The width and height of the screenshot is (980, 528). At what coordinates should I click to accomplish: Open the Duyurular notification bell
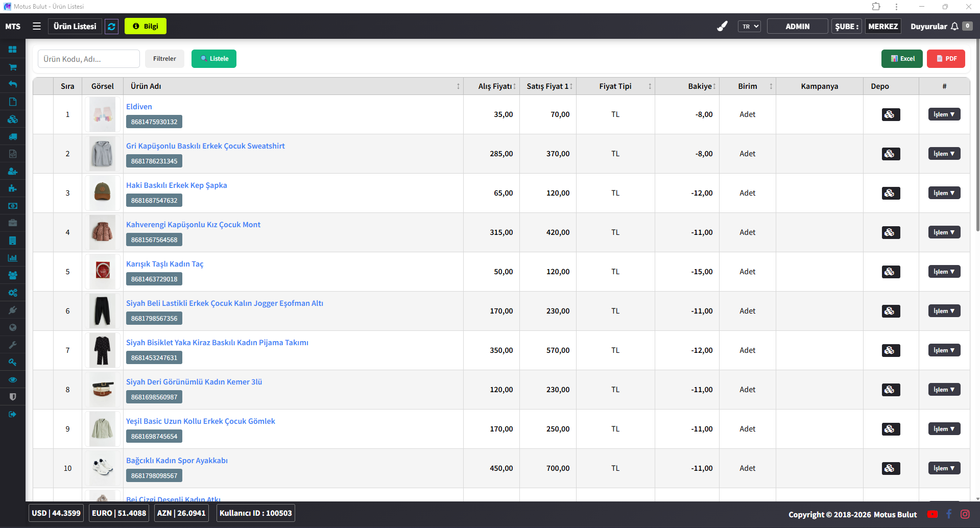pyautogui.click(x=954, y=27)
